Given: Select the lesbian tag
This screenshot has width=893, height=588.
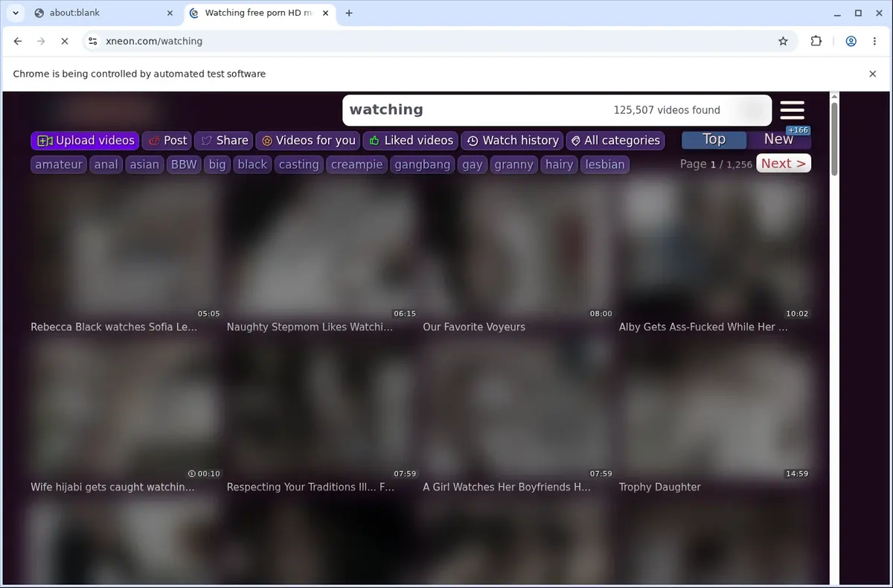Looking at the screenshot, I should tap(605, 164).
